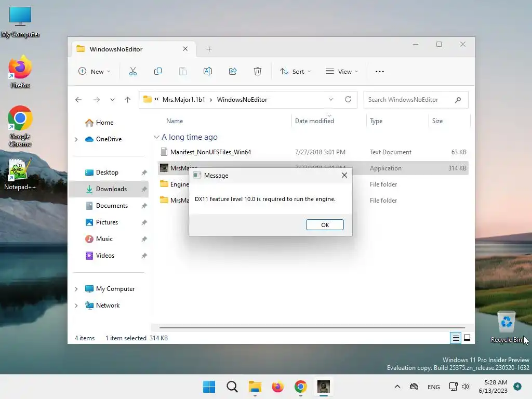
Task: Open Home in the navigation pane
Action: [x=104, y=123]
